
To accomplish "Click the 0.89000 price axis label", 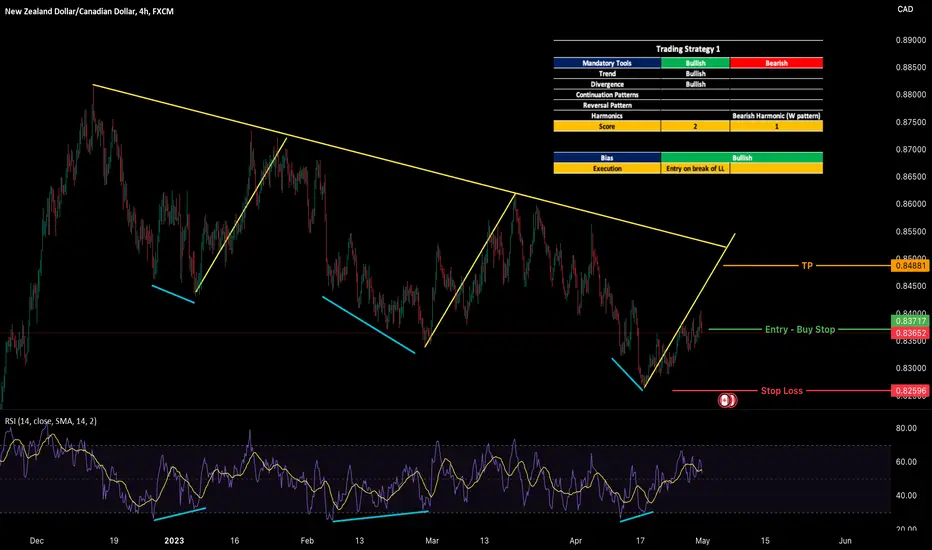I will [911, 40].
